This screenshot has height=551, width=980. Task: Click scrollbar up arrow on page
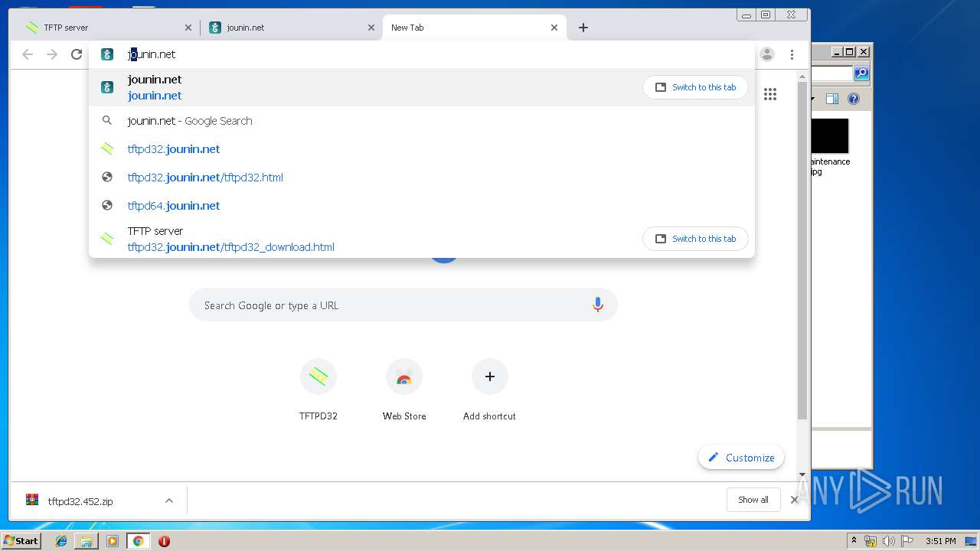point(802,77)
